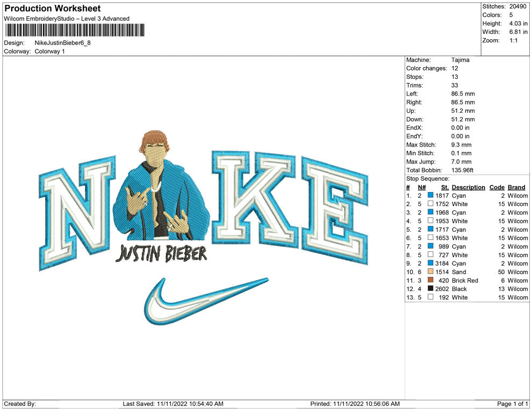Click the 'Colorway 1' value
Image resolution: width=532 pixels, height=409 pixels.
[x=49, y=52]
